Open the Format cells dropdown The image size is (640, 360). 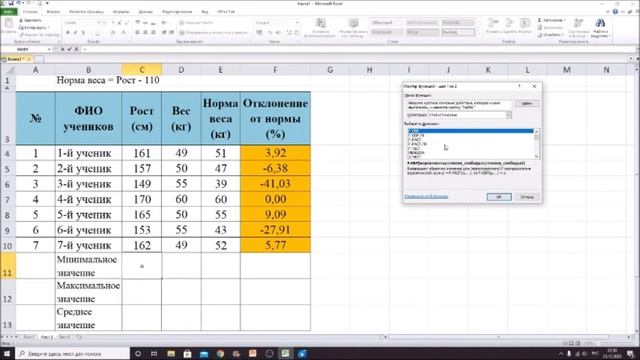pyautogui.click(x=526, y=27)
